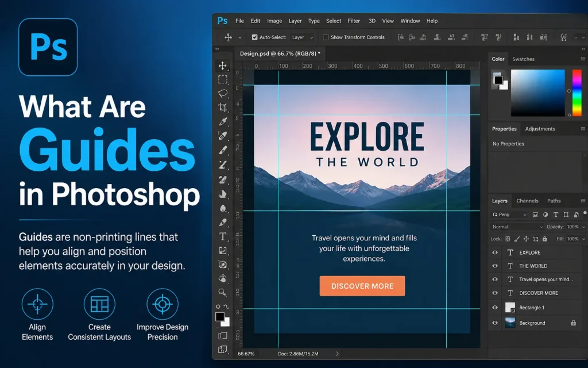
Task: Click the type layer filter icon
Action: 555,215
